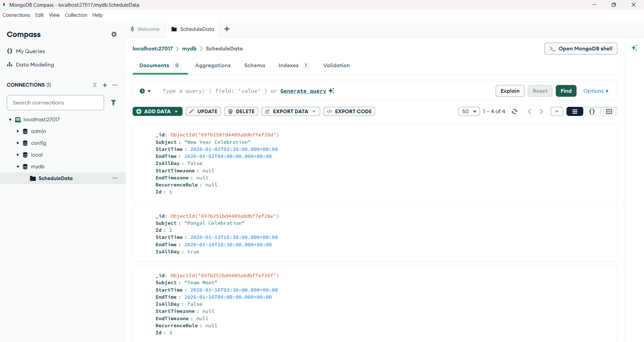Click the "Pongal Celebration" subject value
The width and height of the screenshot is (644, 342).
click(x=214, y=223)
